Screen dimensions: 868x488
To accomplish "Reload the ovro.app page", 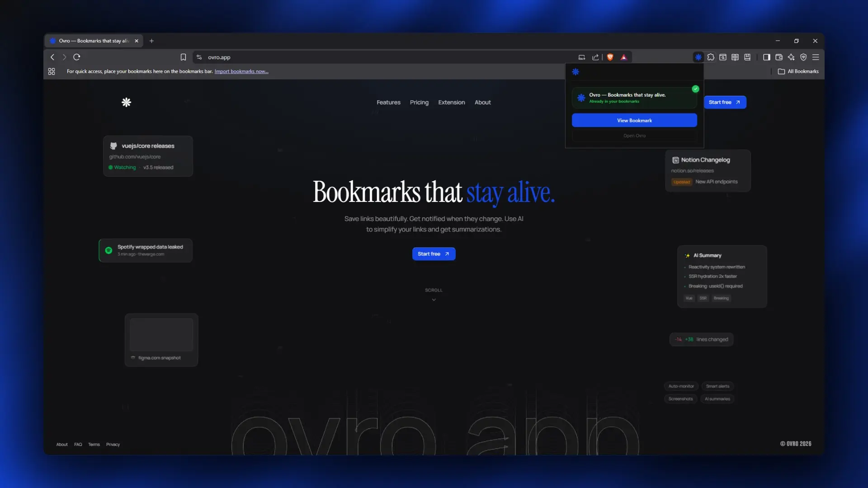I will (77, 57).
